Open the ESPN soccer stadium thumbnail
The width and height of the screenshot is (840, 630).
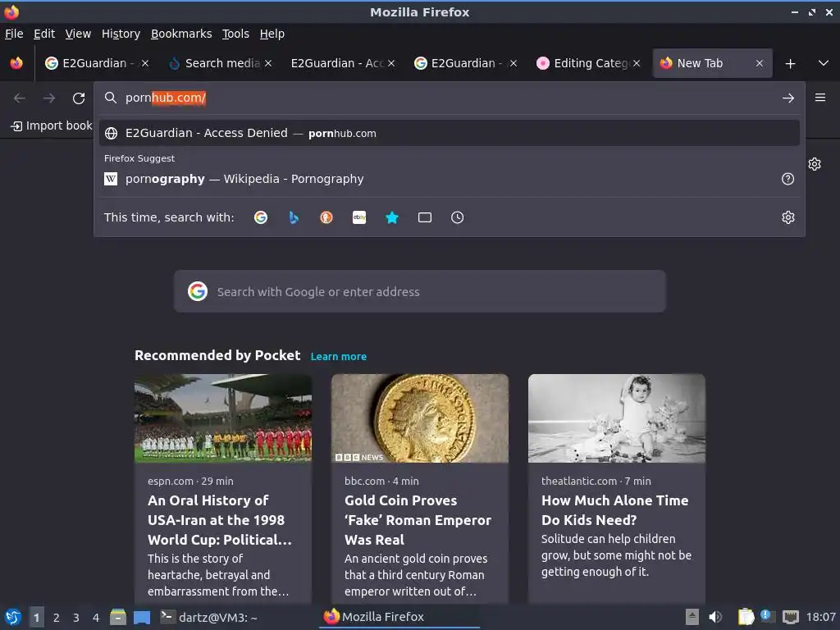[223, 418]
